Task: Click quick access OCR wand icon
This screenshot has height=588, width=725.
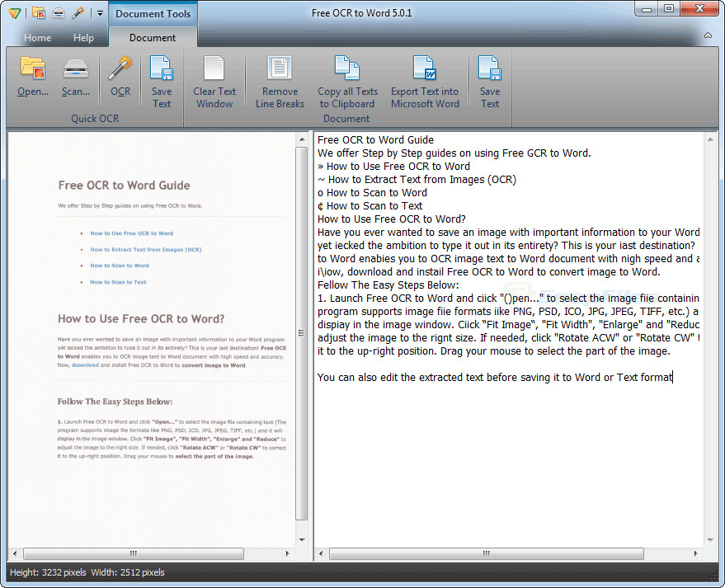Action: (78, 13)
